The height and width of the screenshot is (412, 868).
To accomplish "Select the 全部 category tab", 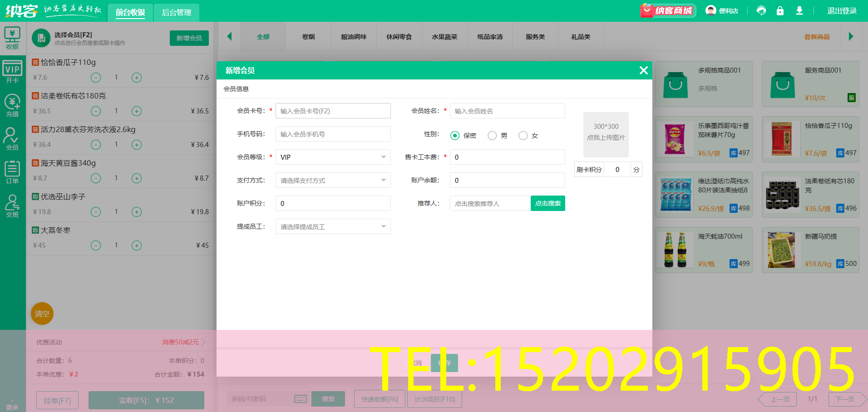I will pos(263,37).
